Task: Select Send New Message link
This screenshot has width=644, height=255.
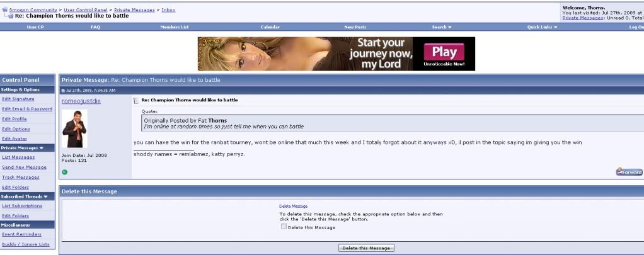Action: tap(25, 167)
